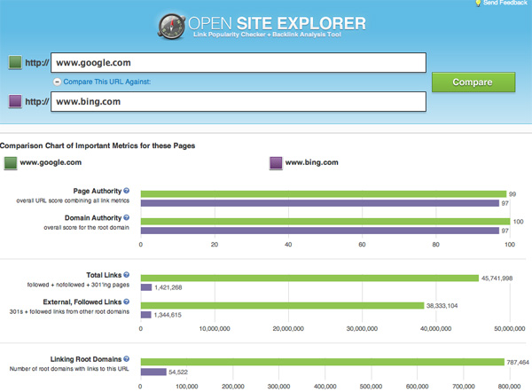Focus the www.bing.com URL input field
This screenshot has height=392, width=532.
[239, 101]
